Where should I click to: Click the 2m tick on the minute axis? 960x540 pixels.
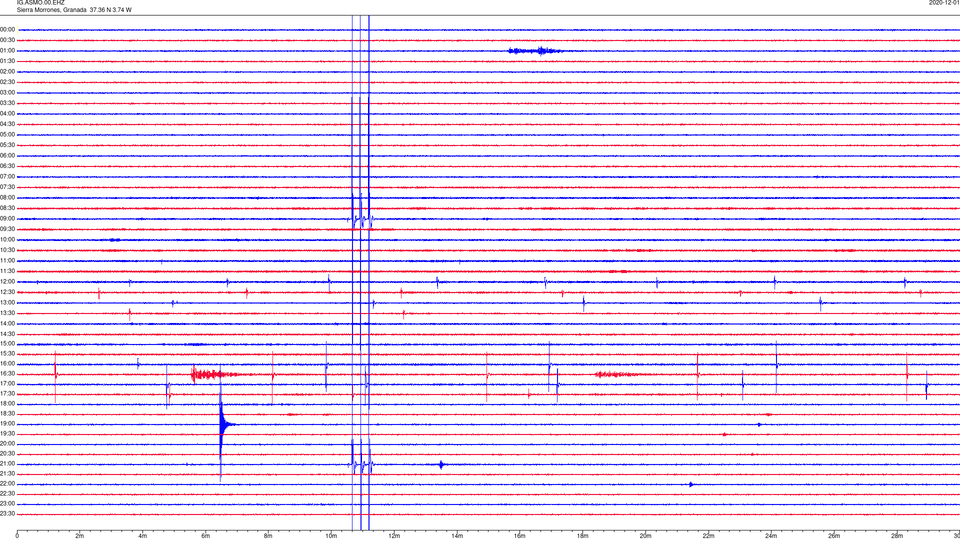[x=80, y=536]
